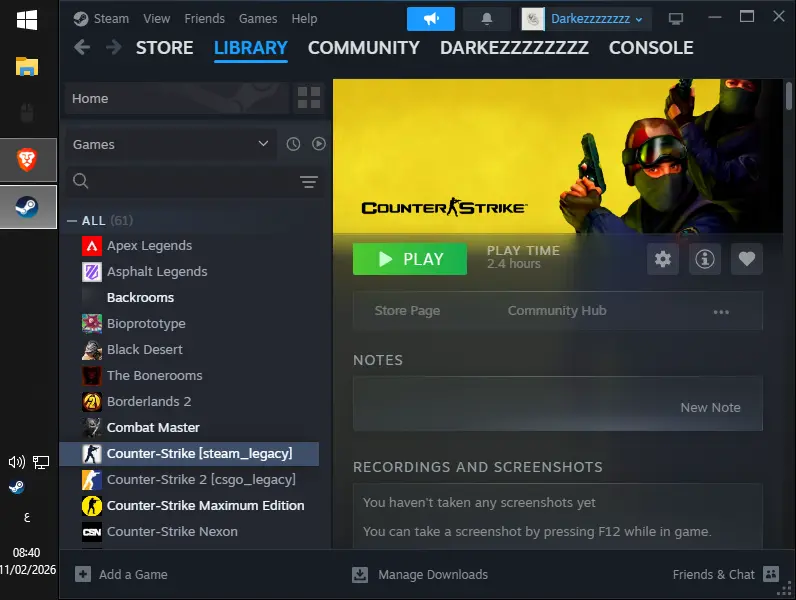Open the DARKEZZZZZZZZ profile tab
Screen dimensions: 796x600
pyautogui.click(x=514, y=48)
